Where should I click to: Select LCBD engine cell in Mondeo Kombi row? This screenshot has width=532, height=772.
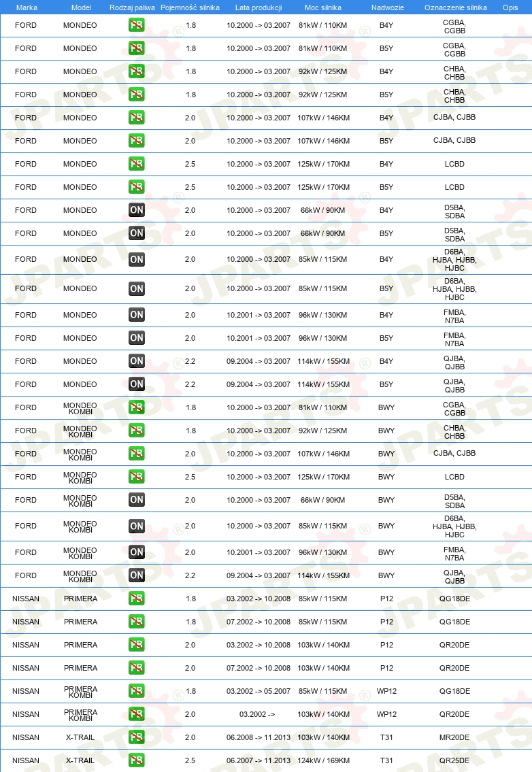pos(454,477)
